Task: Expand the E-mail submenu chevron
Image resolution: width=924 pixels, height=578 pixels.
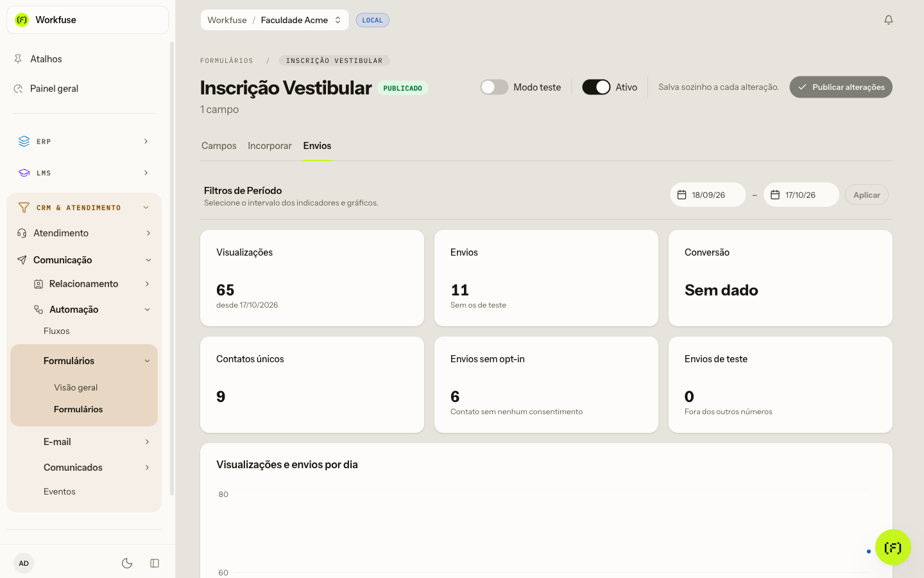Action: [x=148, y=442]
